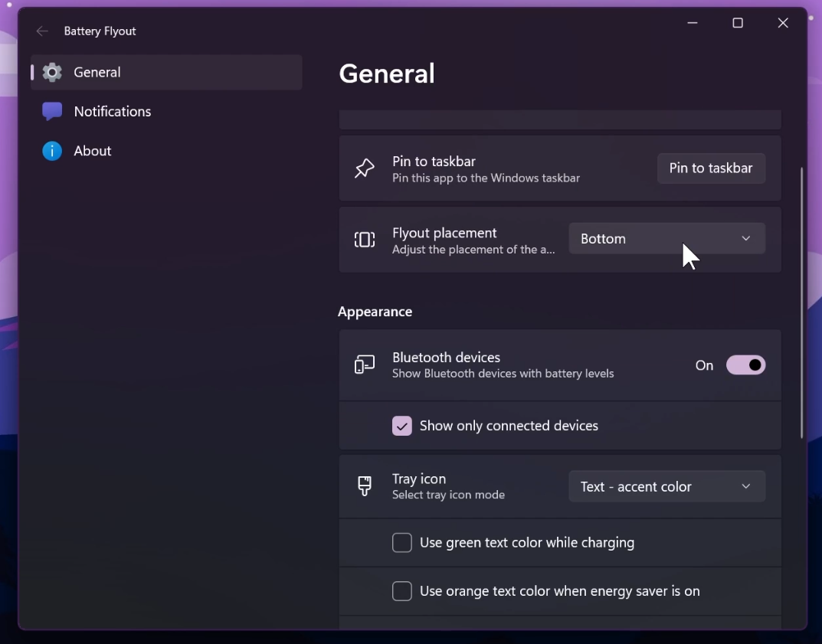Click the Flyout placement icon

[365, 240]
